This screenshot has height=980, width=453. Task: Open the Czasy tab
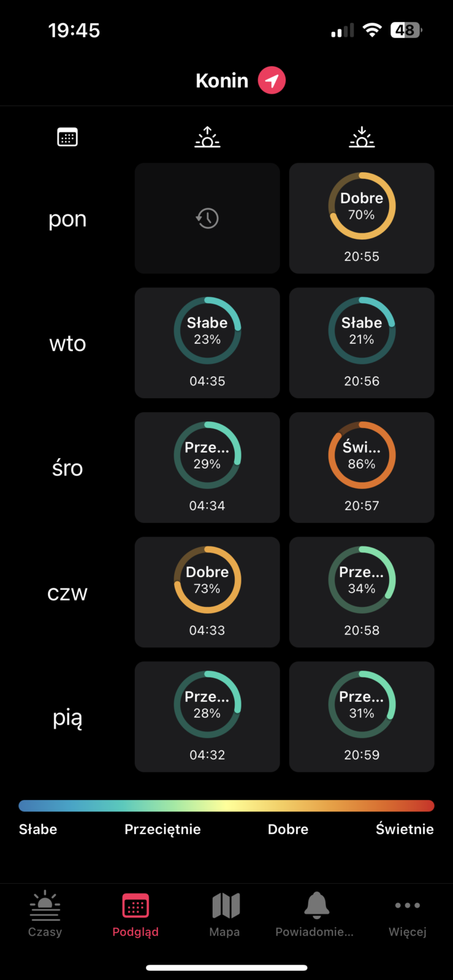45,914
